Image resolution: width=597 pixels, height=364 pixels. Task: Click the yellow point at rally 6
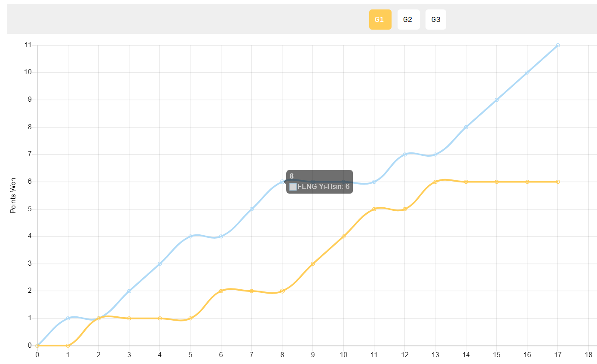tap(221, 291)
